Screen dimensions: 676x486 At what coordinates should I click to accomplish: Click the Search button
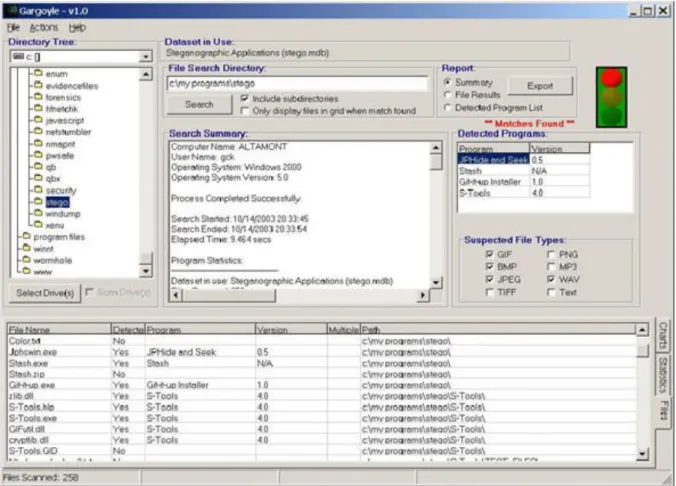[199, 104]
